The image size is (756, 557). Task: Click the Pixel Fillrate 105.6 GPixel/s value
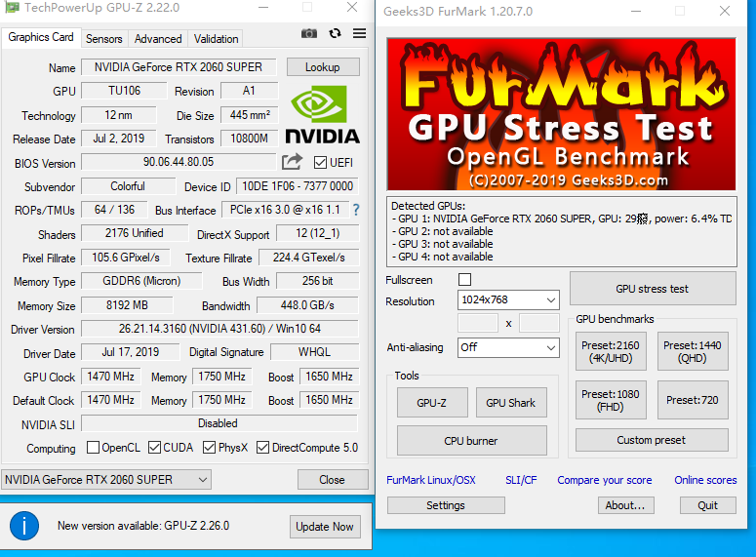pos(126,258)
